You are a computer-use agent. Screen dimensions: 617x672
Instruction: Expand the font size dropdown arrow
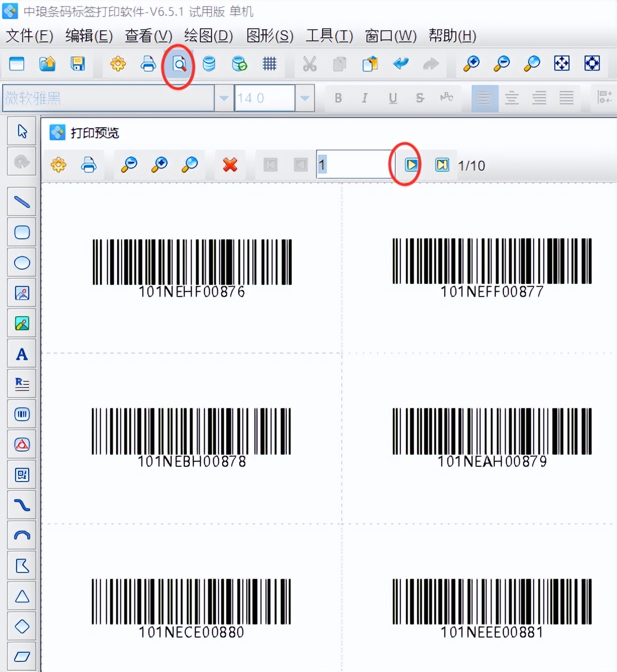[304, 98]
